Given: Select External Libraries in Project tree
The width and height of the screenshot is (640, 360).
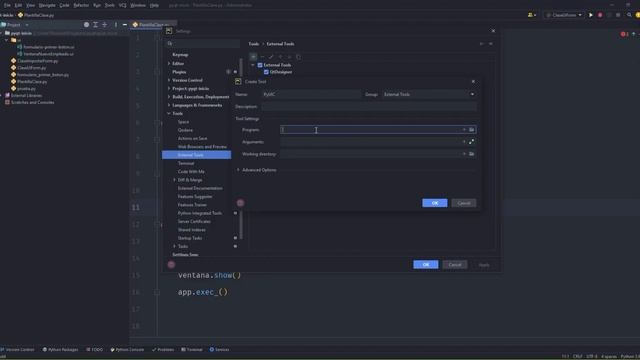Looking at the screenshot, I should [26, 96].
